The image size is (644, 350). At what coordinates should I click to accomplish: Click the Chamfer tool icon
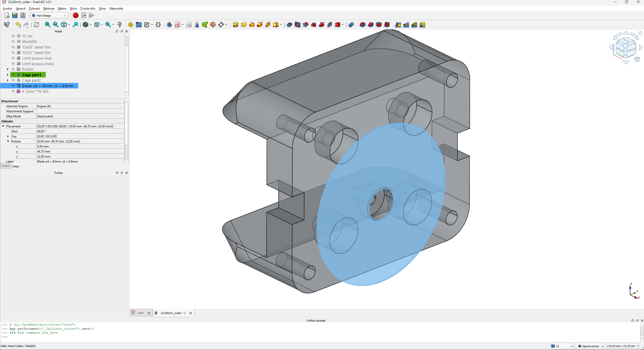coord(371,25)
